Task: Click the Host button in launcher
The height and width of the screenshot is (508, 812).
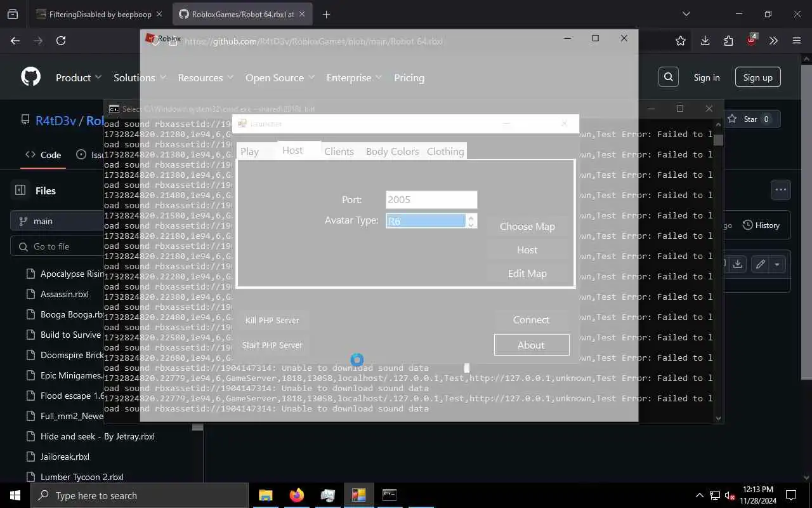Action: click(527, 250)
